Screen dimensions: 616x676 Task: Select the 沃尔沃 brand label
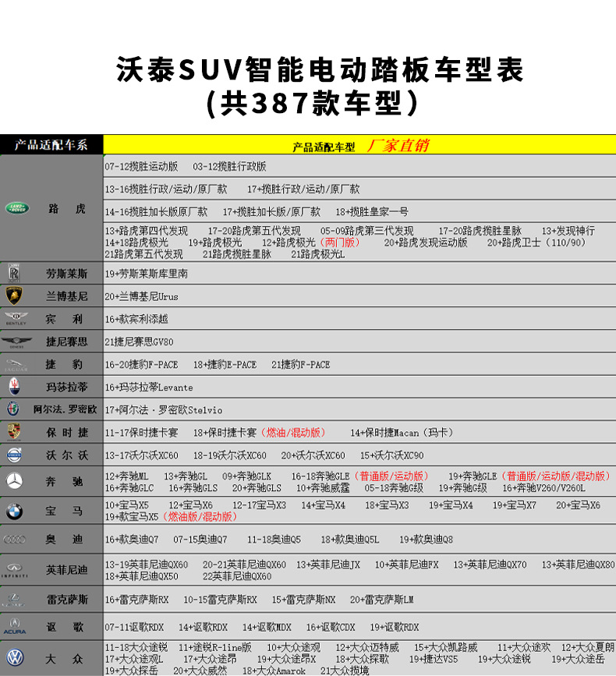click(x=67, y=455)
